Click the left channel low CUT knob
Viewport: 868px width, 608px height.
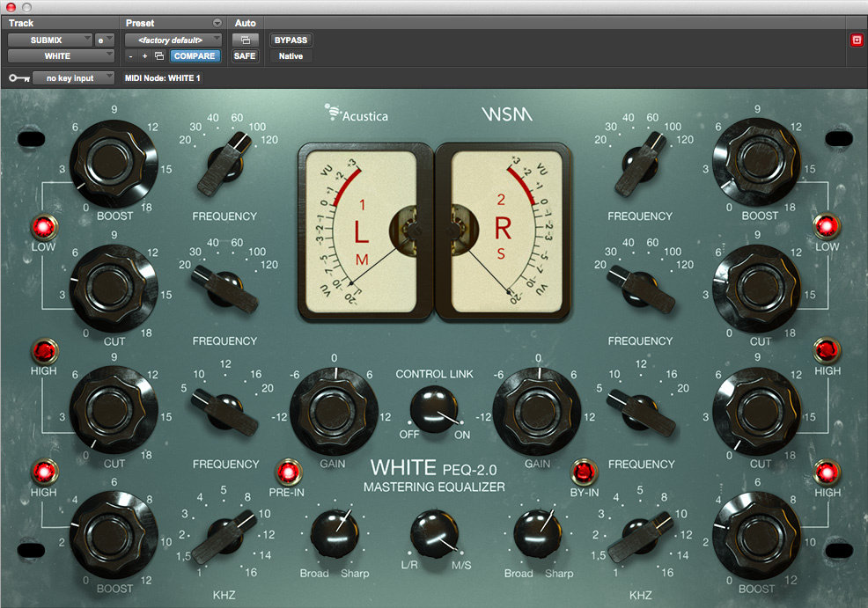click(x=113, y=287)
